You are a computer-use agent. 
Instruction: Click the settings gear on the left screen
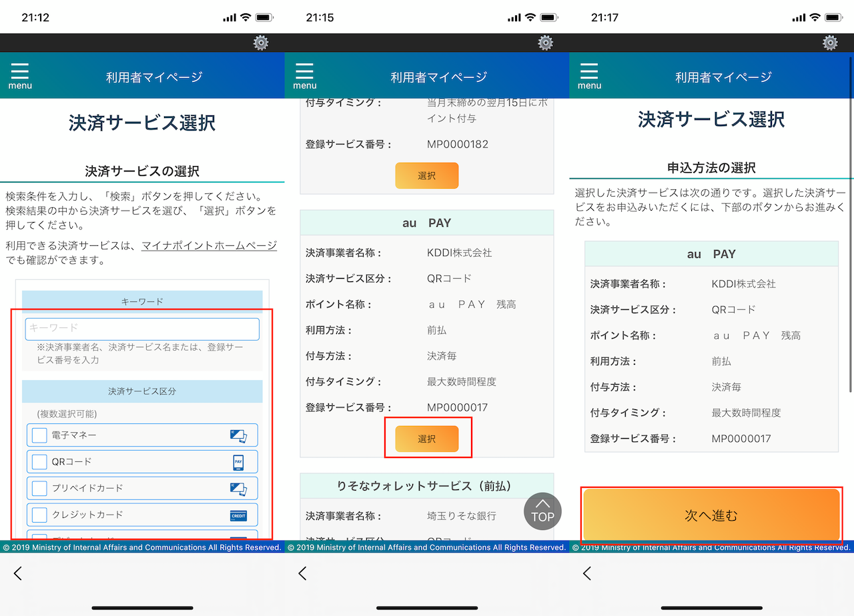261,43
